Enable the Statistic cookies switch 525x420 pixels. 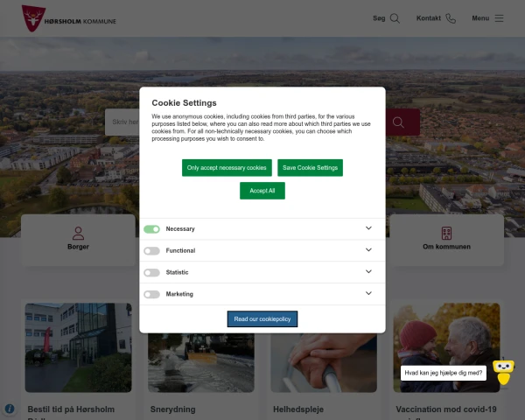pyautogui.click(x=151, y=273)
